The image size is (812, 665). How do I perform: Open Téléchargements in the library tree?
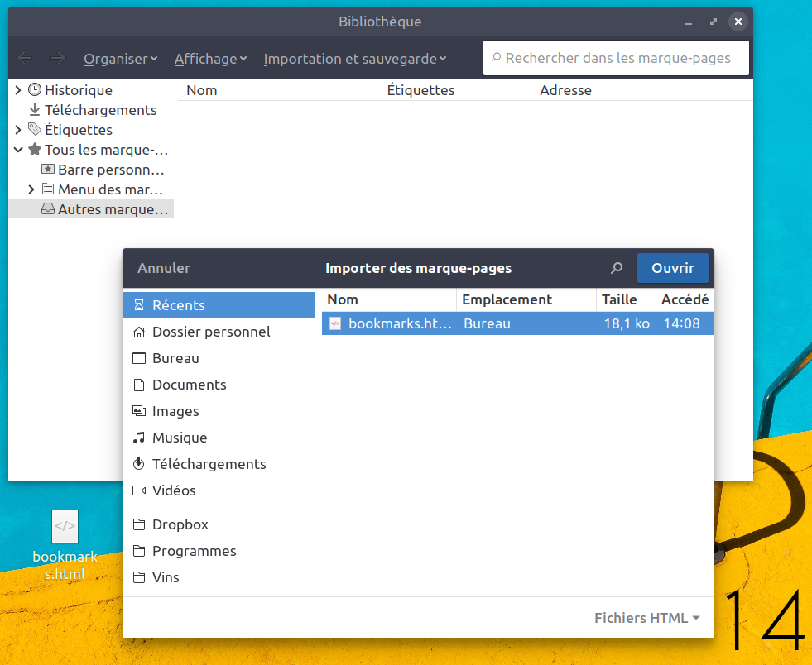pyautogui.click(x=99, y=110)
